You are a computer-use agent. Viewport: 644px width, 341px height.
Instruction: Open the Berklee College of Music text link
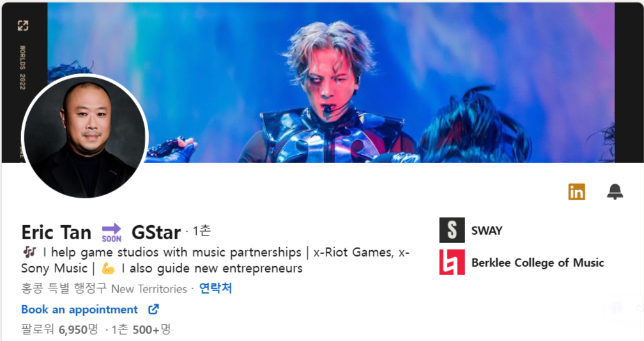538,262
